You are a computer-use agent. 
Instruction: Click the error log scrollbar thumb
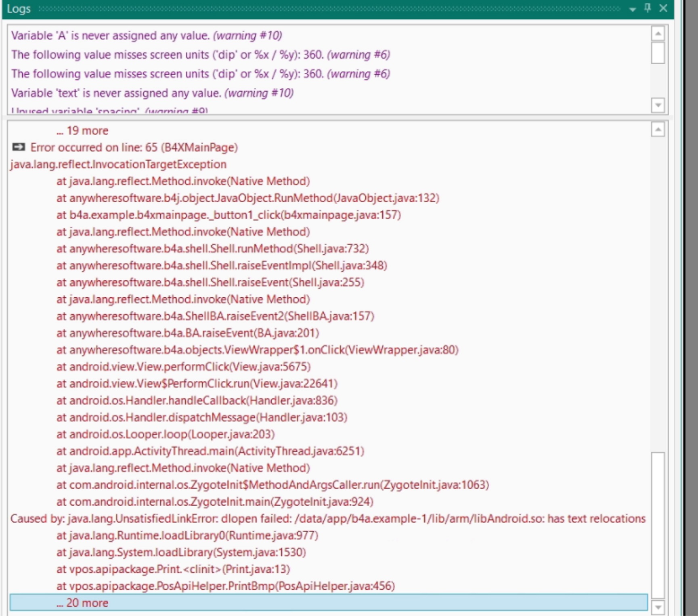coord(658,525)
